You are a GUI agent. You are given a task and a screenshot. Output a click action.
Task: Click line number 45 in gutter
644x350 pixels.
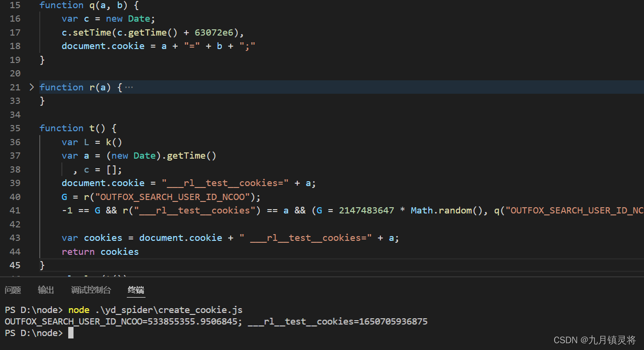15,265
